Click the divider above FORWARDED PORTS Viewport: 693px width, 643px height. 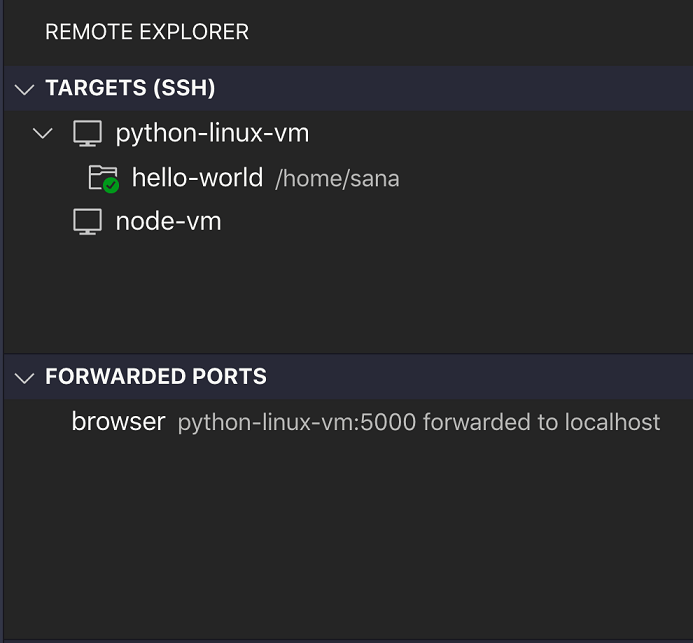pyautogui.click(x=346, y=354)
